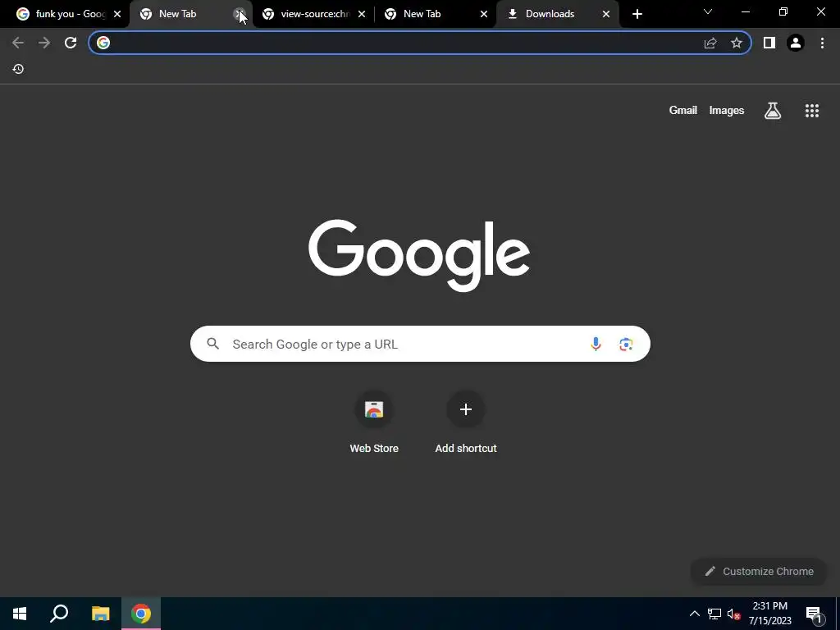Expand the tab search chevron

click(708, 11)
